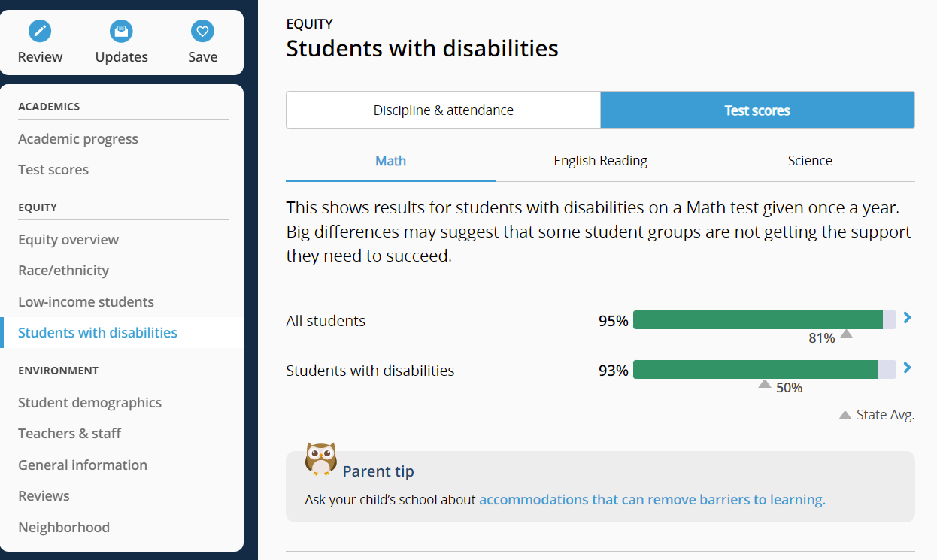Open the Equity overview sidebar section
The width and height of the screenshot is (937, 560).
point(68,240)
